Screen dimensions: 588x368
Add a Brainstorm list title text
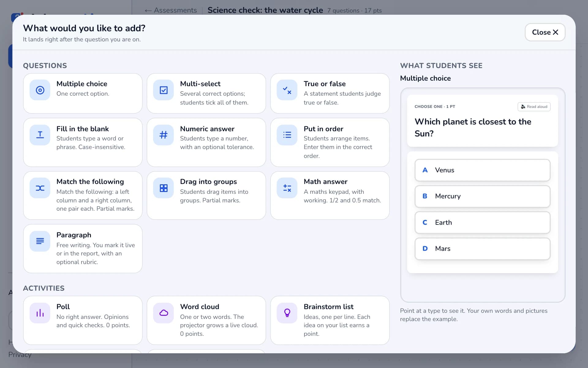point(329,307)
